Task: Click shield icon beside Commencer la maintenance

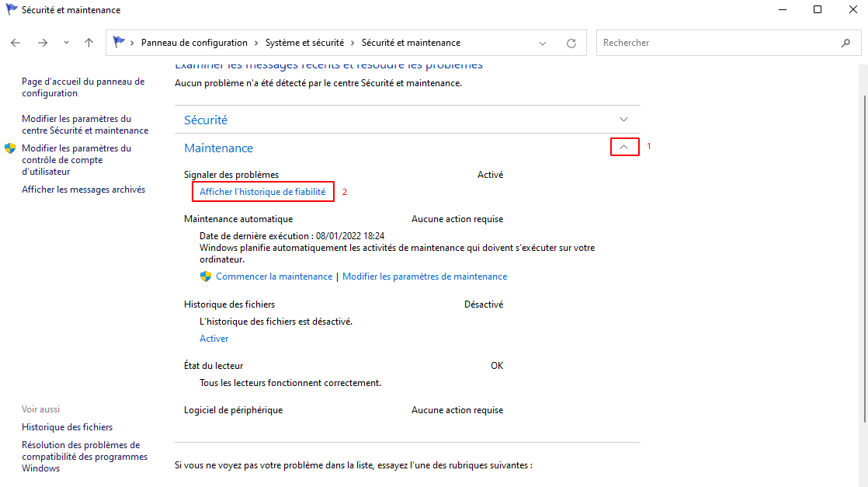Action: [206, 277]
